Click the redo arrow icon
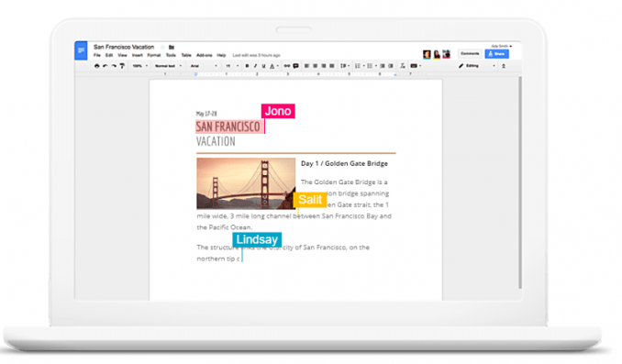Screen dimensions: 622x364 point(114,66)
